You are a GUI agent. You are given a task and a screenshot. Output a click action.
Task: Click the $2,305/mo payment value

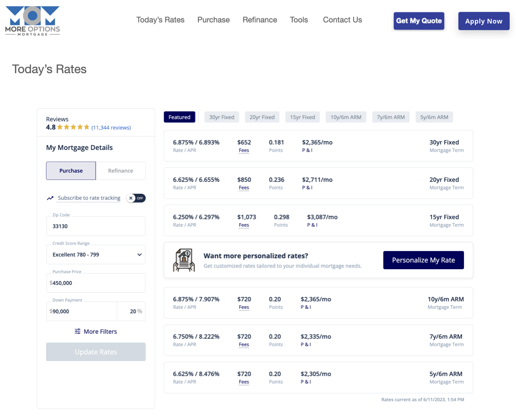(316, 374)
